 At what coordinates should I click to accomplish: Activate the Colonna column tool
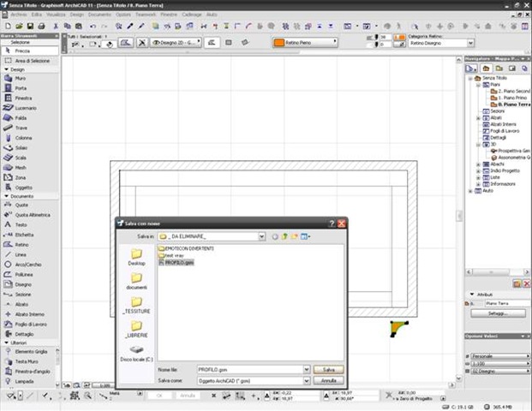click(x=23, y=137)
